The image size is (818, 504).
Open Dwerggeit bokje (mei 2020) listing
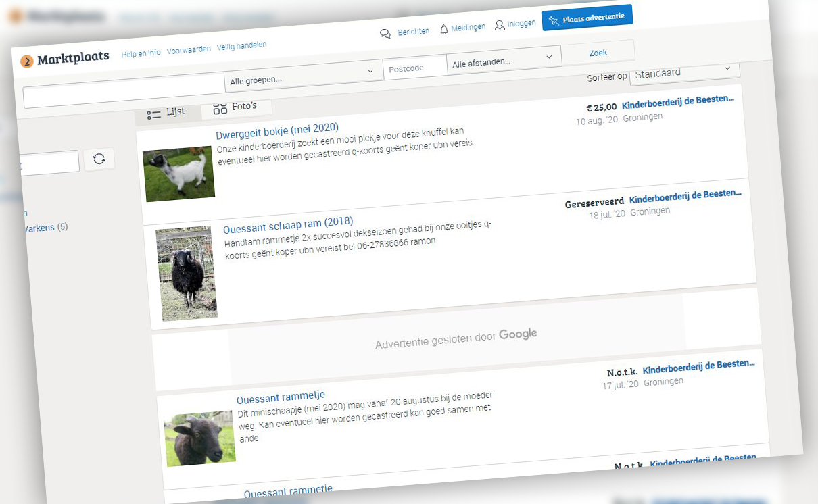[x=277, y=128]
